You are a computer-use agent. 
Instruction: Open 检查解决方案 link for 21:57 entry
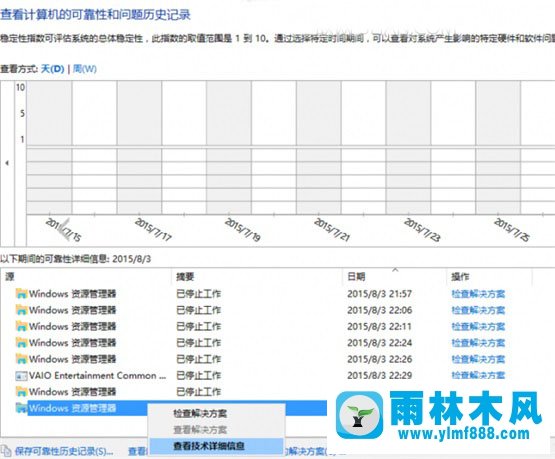(478, 294)
